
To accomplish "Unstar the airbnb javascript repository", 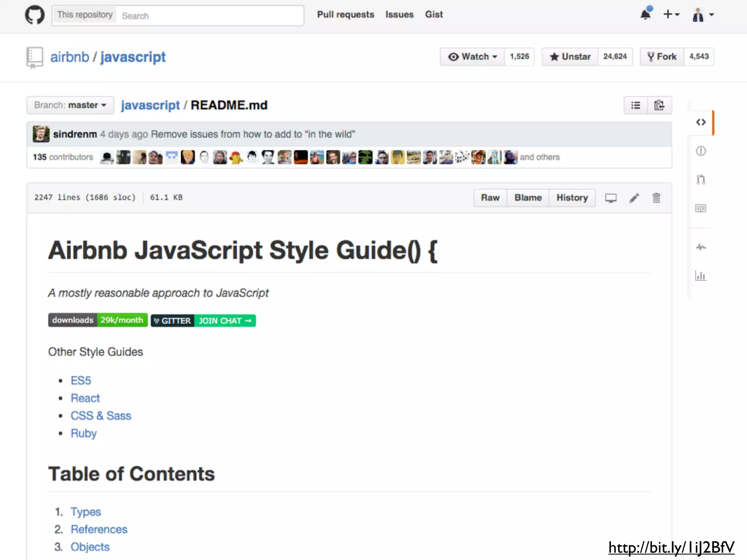I will 570,57.
